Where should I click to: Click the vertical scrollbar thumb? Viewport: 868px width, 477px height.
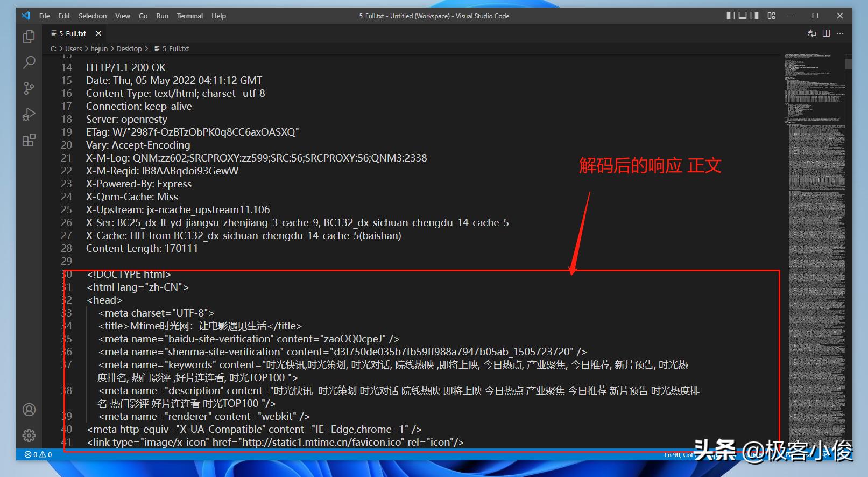point(848,64)
